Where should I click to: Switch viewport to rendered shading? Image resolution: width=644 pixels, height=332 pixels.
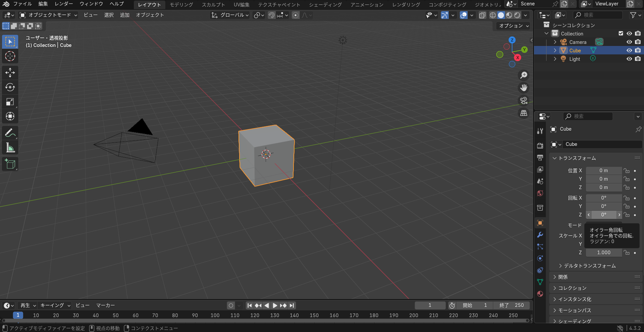coord(517,15)
